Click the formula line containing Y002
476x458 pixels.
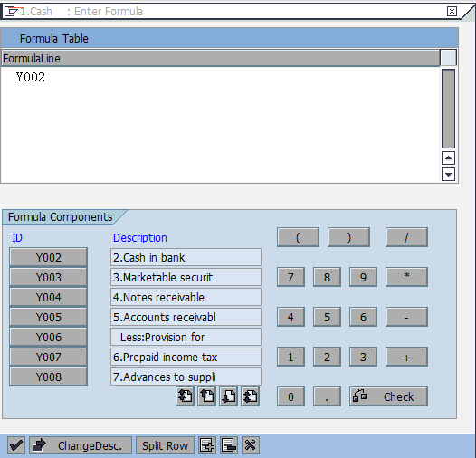pyautogui.click(x=220, y=77)
